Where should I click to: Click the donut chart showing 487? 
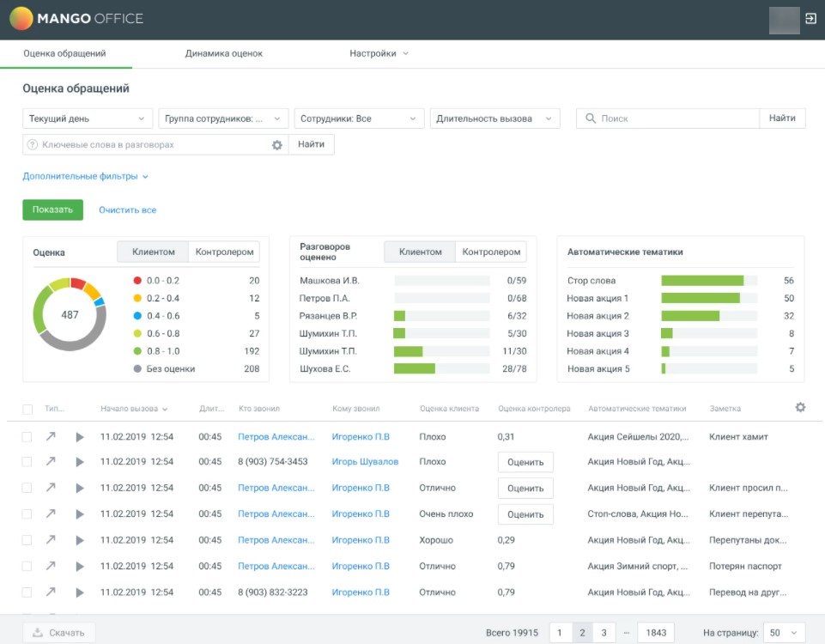(70, 315)
